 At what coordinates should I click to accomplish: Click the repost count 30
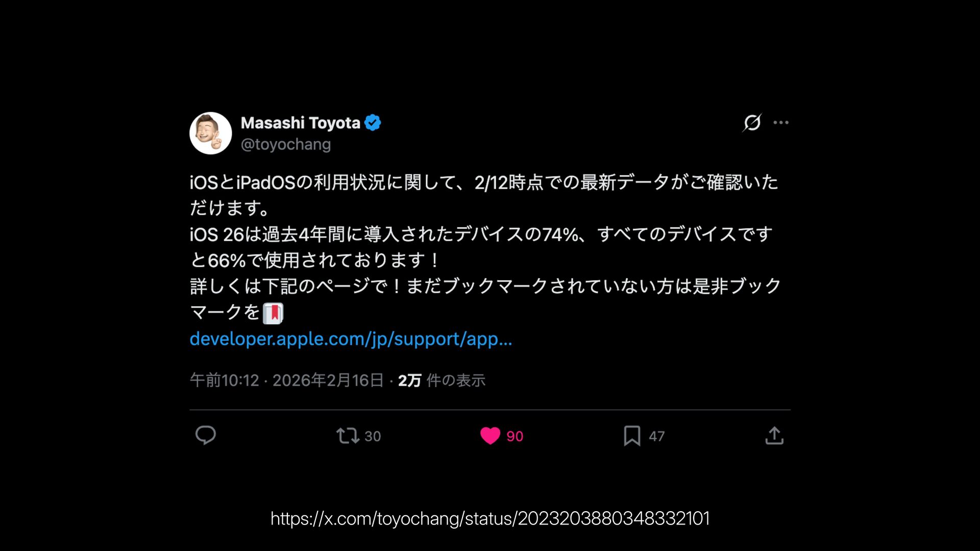(x=373, y=436)
